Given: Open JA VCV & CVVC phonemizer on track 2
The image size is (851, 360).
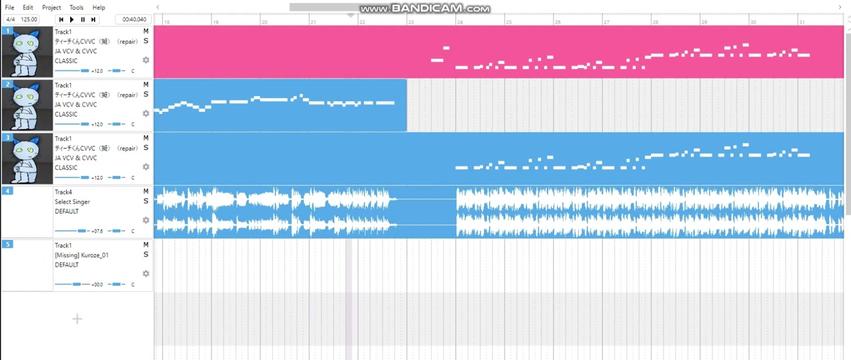Looking at the screenshot, I should (75, 104).
